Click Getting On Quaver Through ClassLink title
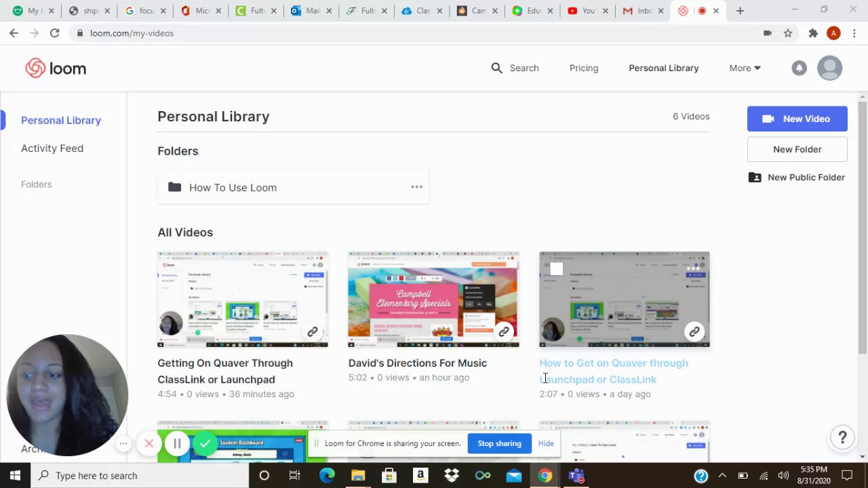 pyautogui.click(x=225, y=371)
